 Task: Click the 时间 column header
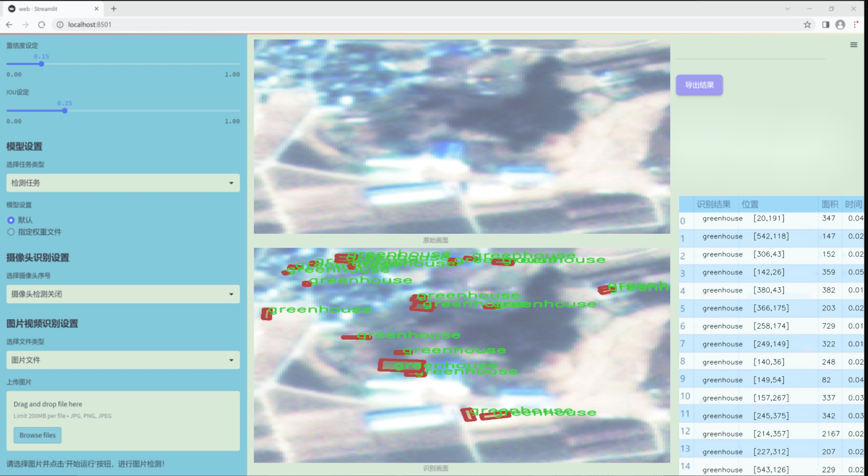853,205
